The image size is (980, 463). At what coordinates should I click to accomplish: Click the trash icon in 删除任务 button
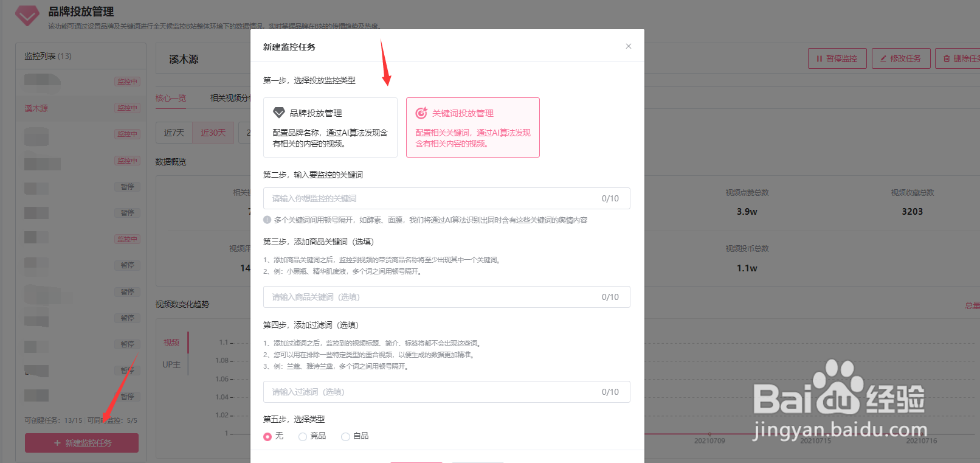(947, 59)
